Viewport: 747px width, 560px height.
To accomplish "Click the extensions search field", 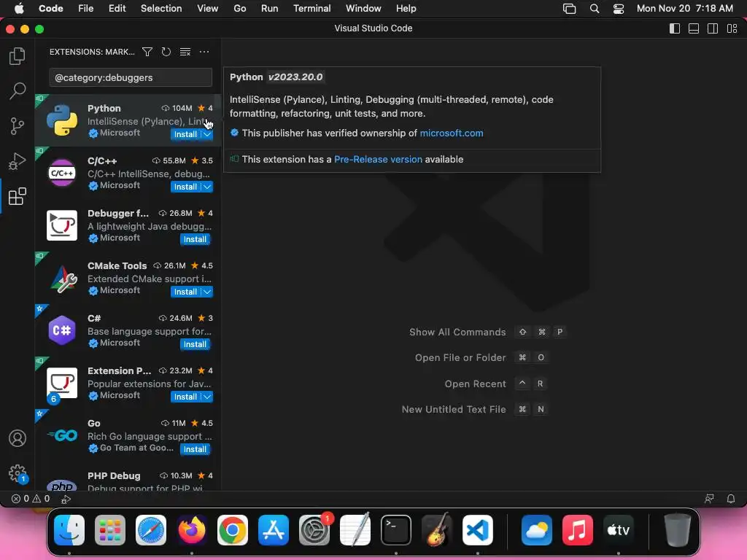I will (131, 77).
